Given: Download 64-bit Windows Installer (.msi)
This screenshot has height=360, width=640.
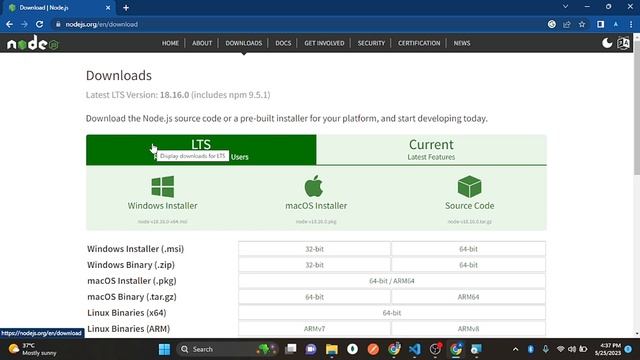Looking at the screenshot, I should (x=468, y=249).
